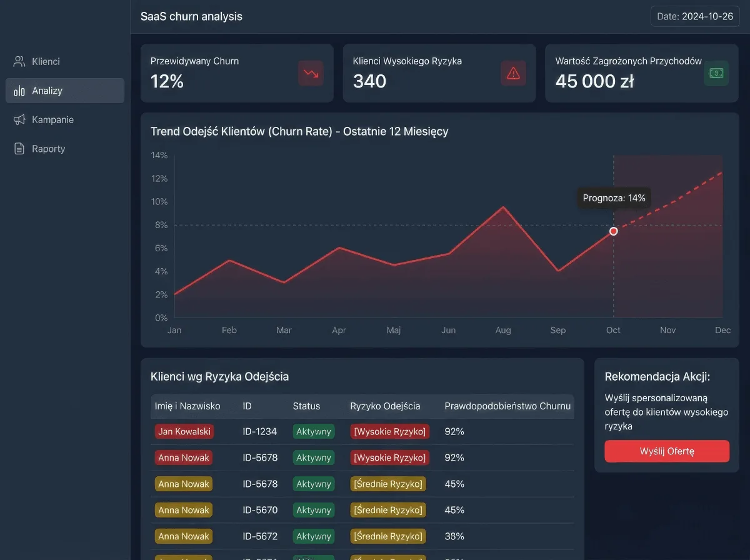The image size is (750, 560).
Task: Click the green banknote icon on revenue card
Action: click(x=716, y=73)
